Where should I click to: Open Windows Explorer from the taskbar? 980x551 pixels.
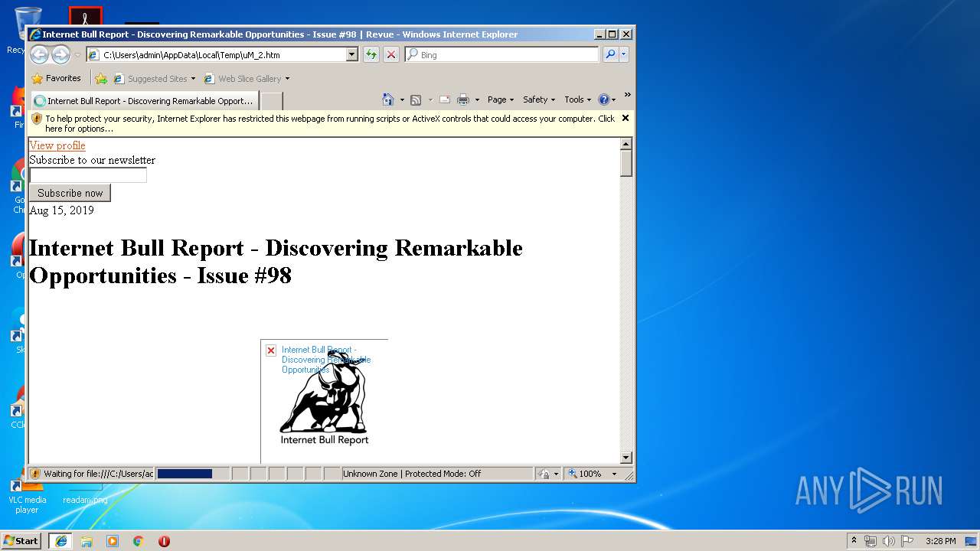[87, 541]
